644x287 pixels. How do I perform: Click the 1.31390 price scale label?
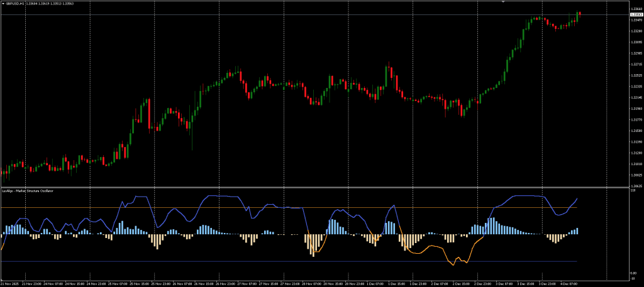tap(636, 142)
